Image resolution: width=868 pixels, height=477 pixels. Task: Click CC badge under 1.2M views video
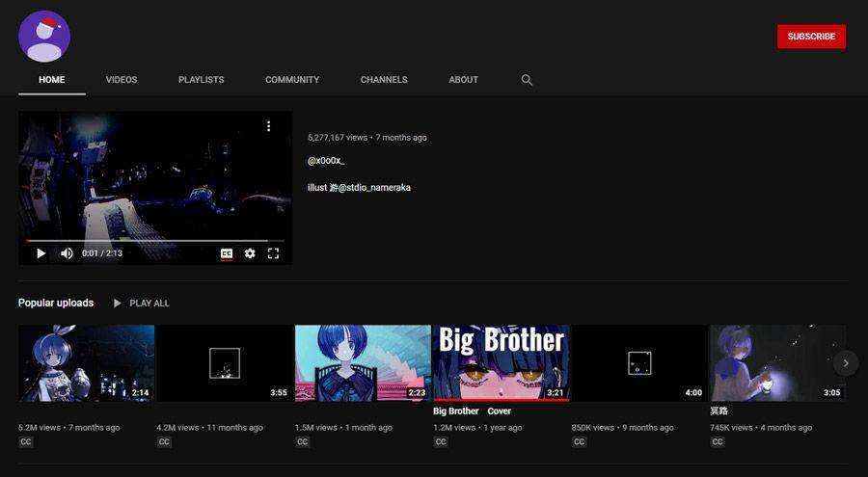[441, 442]
